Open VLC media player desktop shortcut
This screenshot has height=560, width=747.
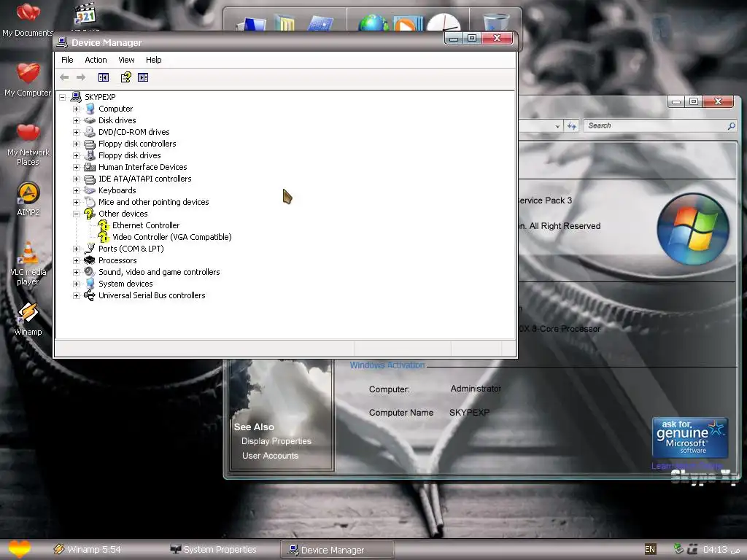pyautogui.click(x=28, y=262)
